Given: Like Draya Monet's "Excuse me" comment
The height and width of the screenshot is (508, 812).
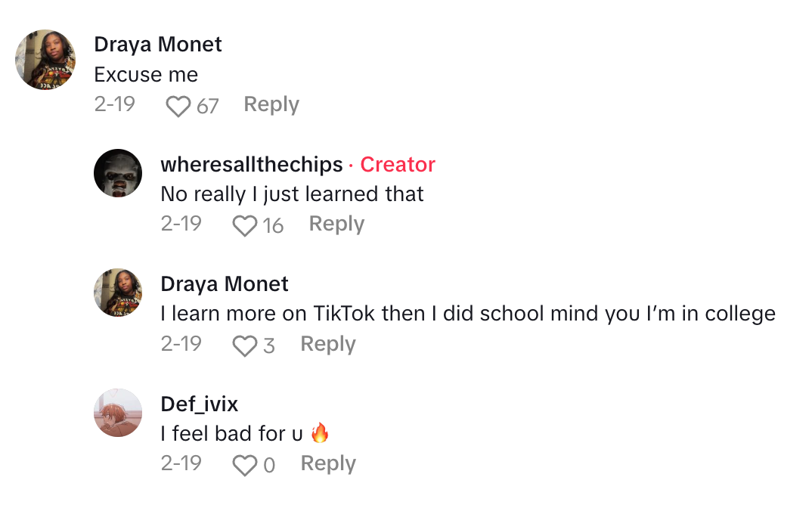Looking at the screenshot, I should (x=178, y=106).
